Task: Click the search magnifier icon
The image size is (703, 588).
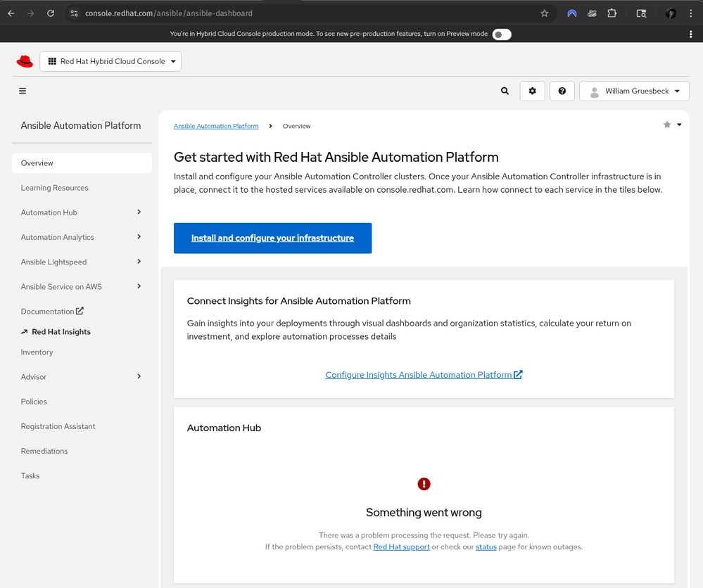Action: pyautogui.click(x=505, y=91)
